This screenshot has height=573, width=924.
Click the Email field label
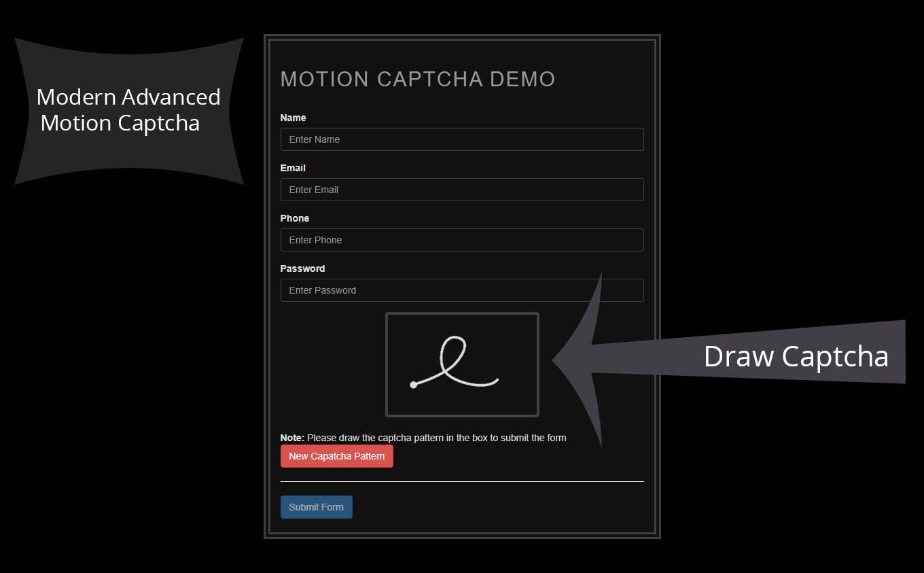[293, 168]
